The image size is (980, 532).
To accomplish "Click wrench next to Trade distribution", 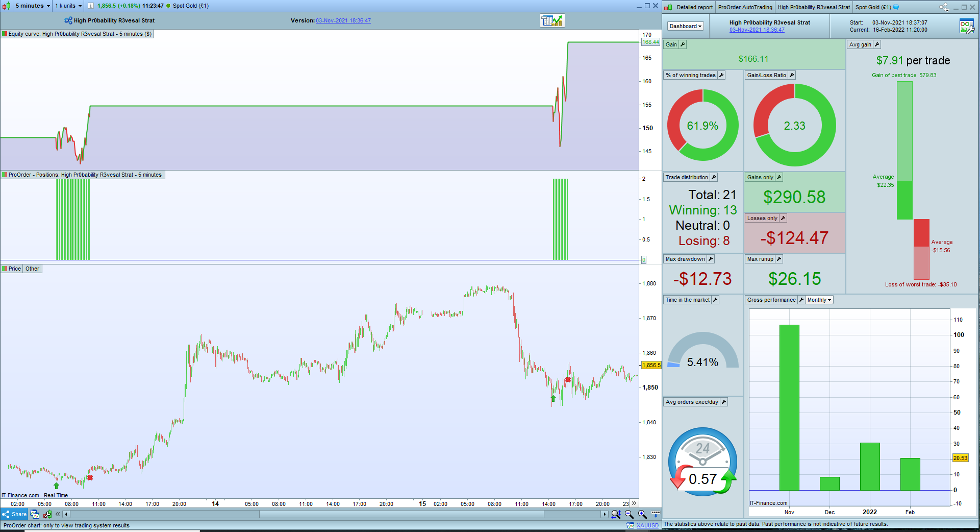I will 714,177.
